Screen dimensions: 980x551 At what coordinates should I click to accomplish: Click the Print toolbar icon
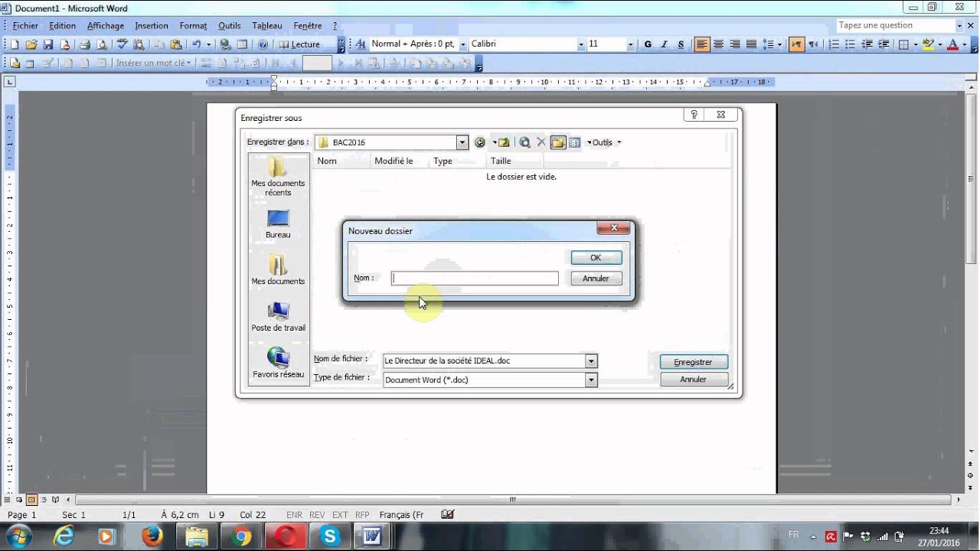point(85,44)
